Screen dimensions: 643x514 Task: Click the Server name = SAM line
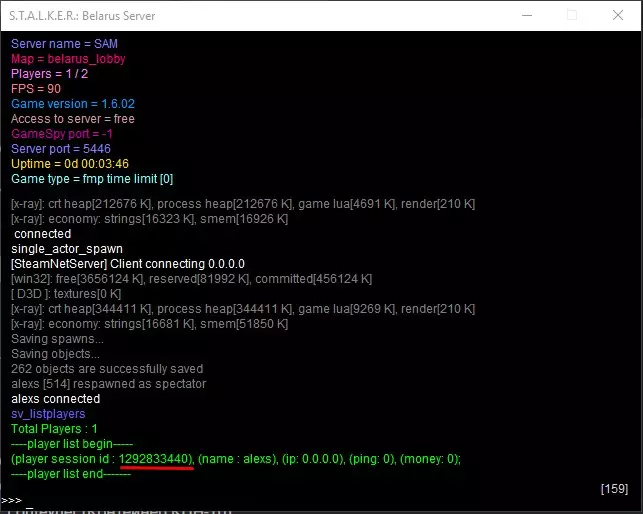coord(64,43)
